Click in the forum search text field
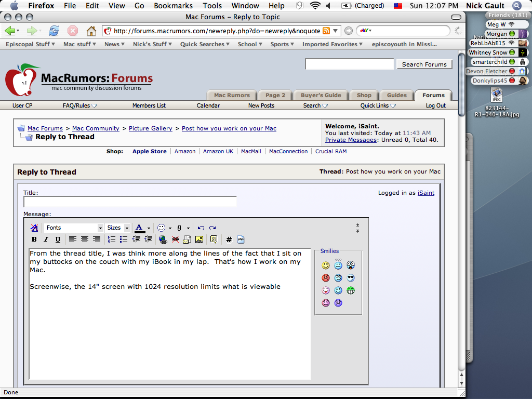This screenshot has width=532, height=399. click(350, 64)
